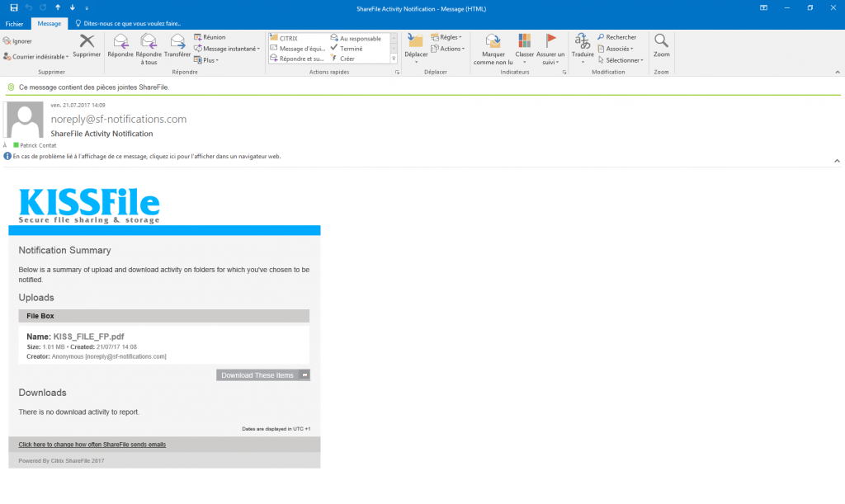This screenshot has height=504, width=845.
Task: Click link to change ShareFile email frequency
Action: point(92,444)
